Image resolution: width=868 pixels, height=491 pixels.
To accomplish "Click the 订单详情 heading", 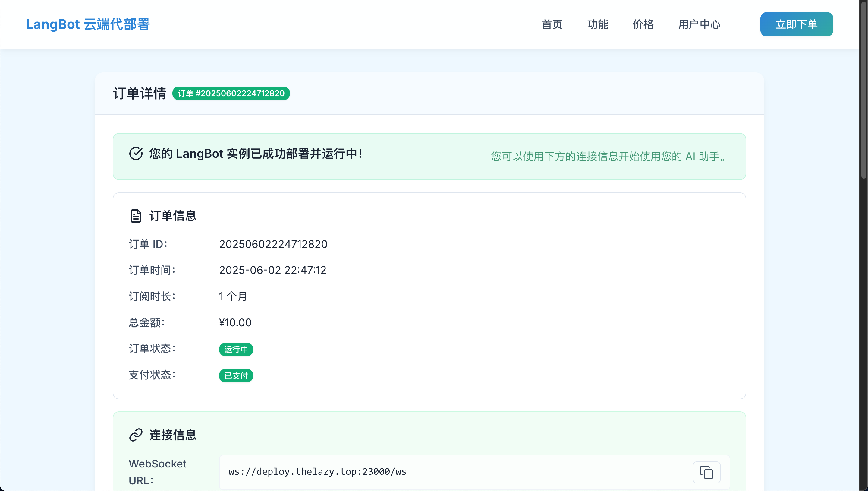I will 140,93.
